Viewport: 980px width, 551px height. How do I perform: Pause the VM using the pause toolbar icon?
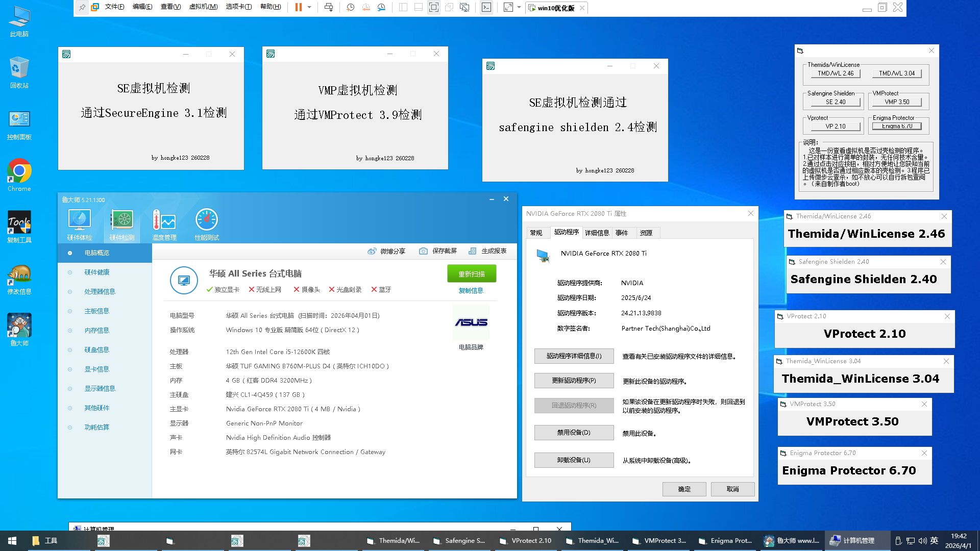pos(298,8)
